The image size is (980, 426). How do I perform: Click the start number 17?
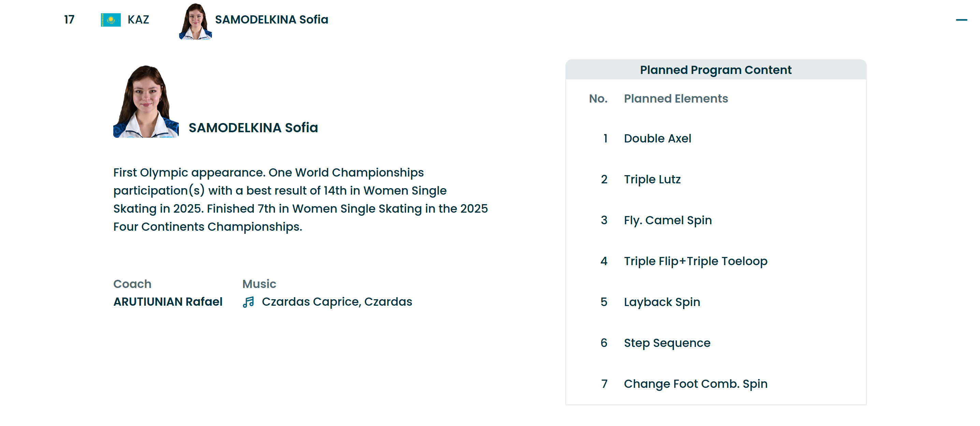tap(69, 20)
